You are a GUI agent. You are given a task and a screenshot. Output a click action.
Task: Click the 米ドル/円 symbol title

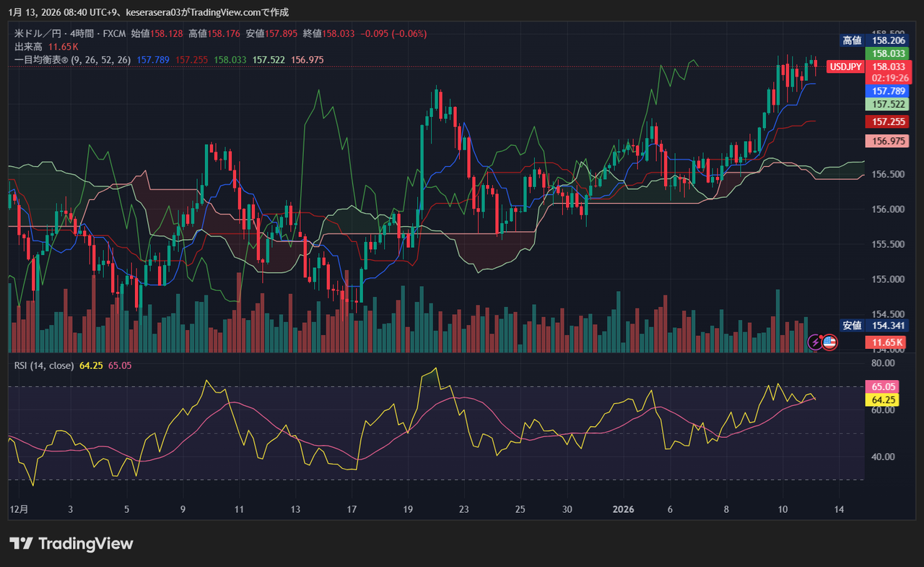click(x=36, y=33)
